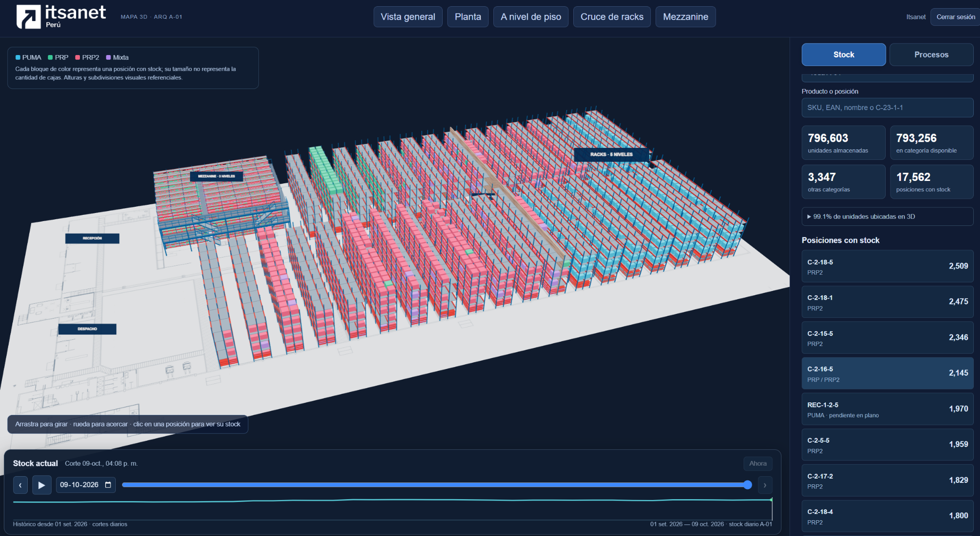Click the 09-10-2026 date field
Image resolution: width=980 pixels, height=536 pixels.
click(x=86, y=485)
